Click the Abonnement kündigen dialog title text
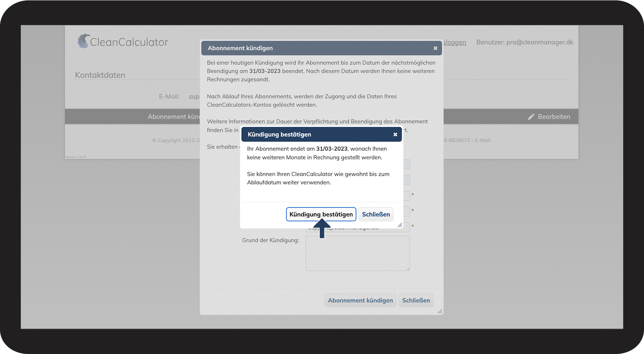The image size is (644, 354). tap(240, 48)
